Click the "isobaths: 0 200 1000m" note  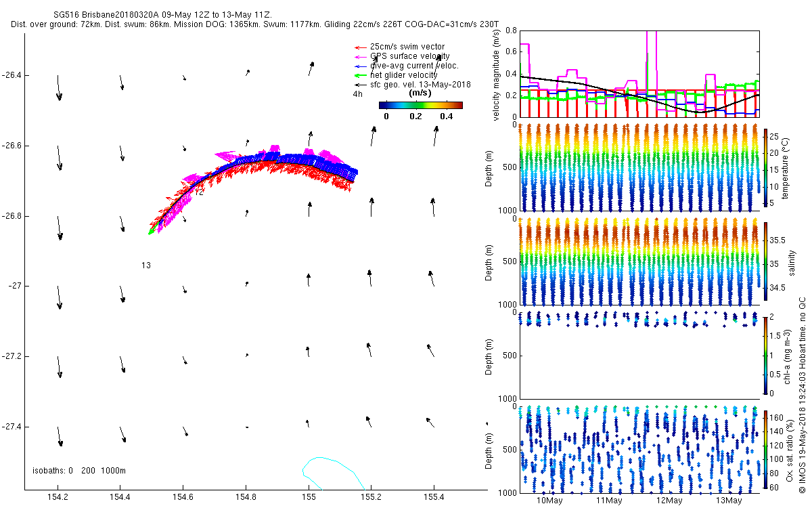(78, 471)
